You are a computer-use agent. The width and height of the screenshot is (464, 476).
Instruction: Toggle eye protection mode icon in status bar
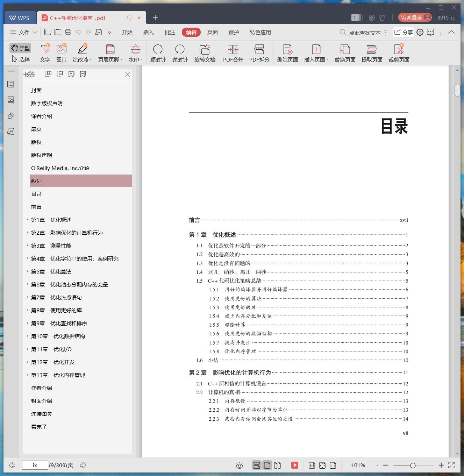click(x=240, y=465)
